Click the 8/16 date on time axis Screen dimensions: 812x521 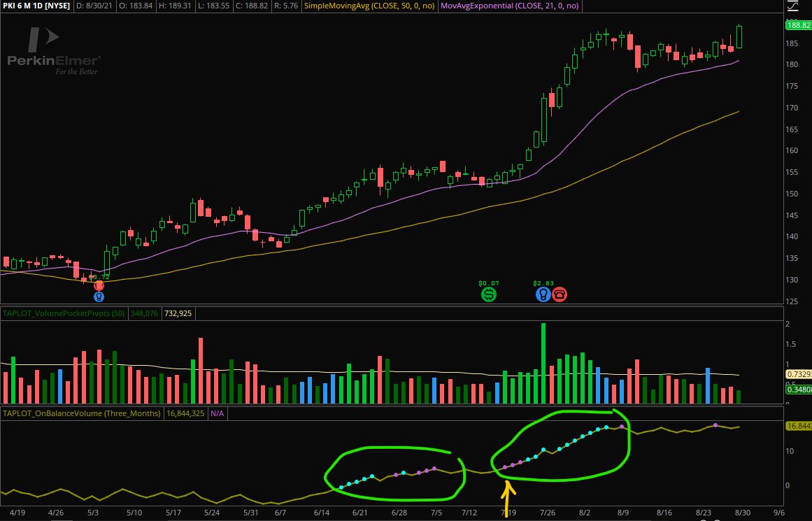pos(664,513)
